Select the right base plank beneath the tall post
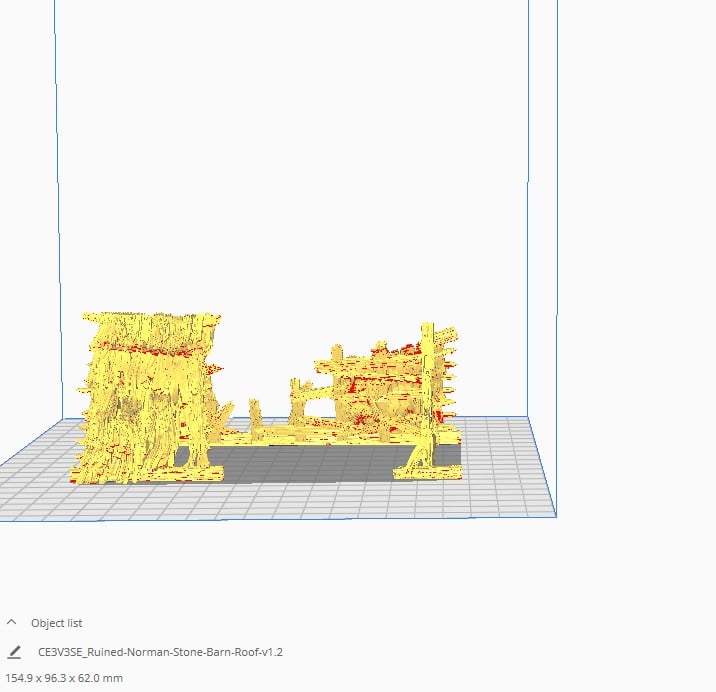The image size is (716, 692). point(427,473)
